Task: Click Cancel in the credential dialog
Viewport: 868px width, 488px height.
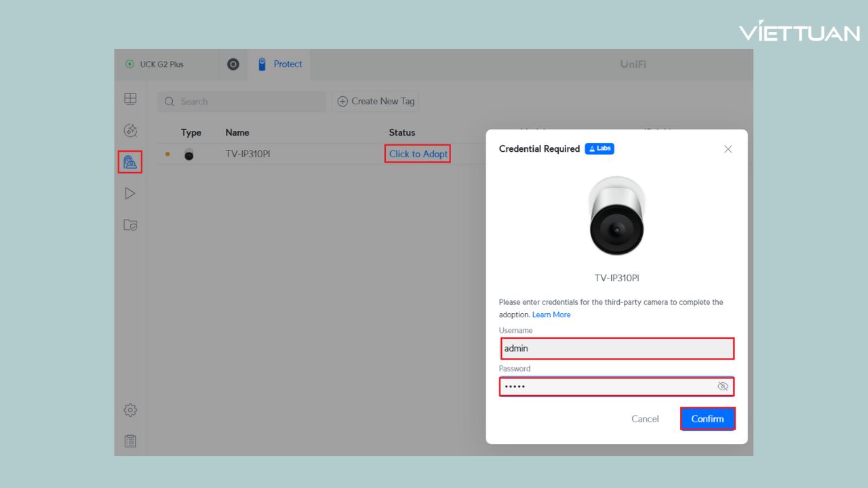Action: coord(645,419)
